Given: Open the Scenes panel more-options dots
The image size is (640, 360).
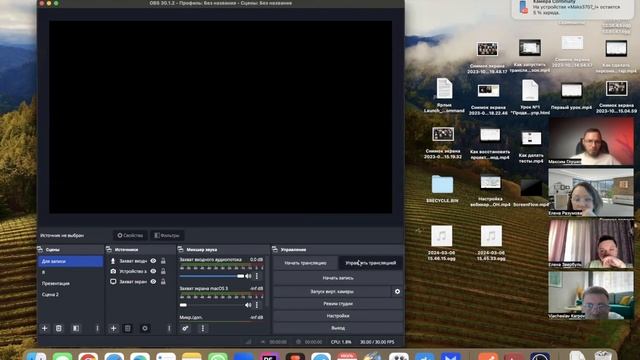Looking at the screenshot, I should tap(97, 328).
